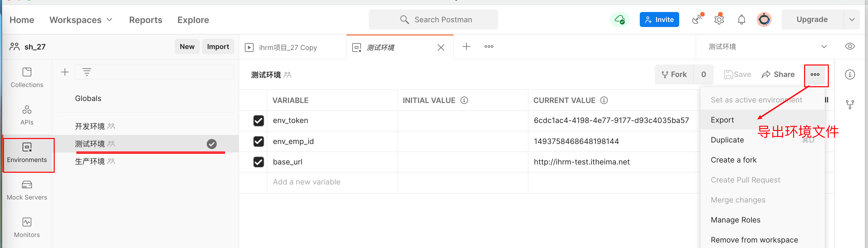This screenshot has height=248, width=868.
Task: Click the base_url current value cell
Action: coord(614,162)
